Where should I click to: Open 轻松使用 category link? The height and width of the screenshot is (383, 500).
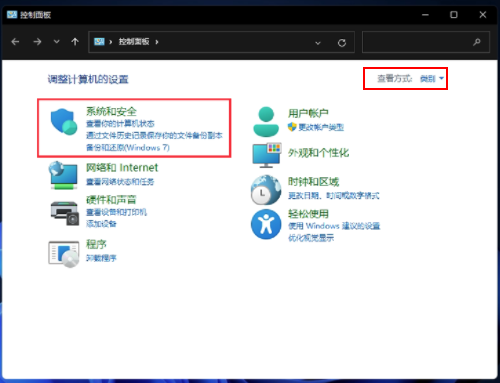pos(308,214)
